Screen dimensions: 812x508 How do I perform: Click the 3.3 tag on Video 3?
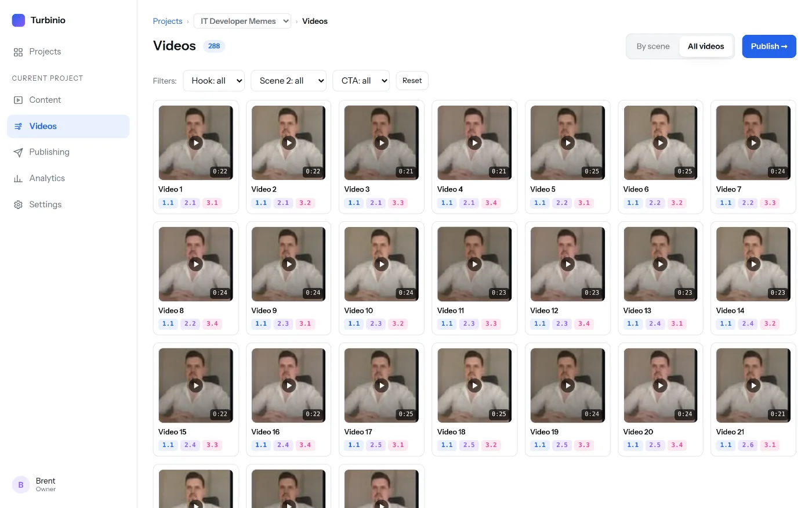point(398,203)
